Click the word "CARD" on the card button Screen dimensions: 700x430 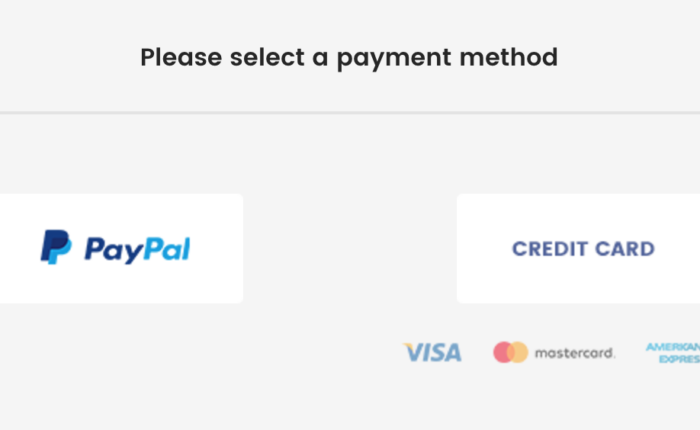[x=623, y=249]
